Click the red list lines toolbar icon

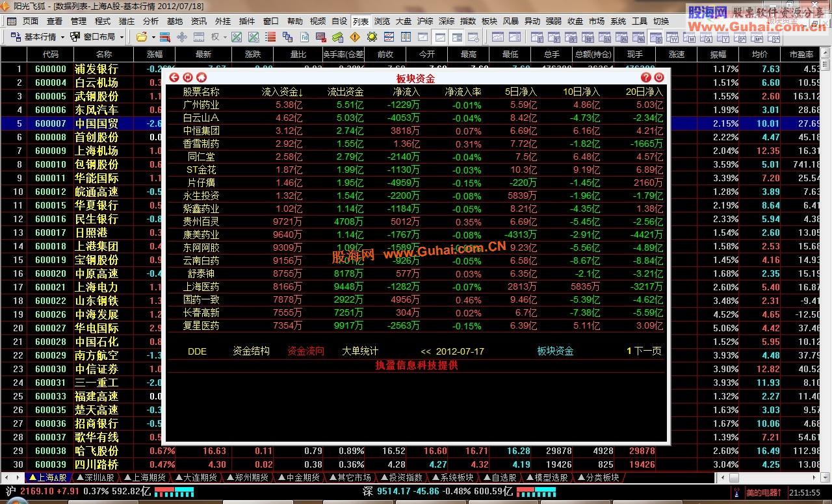click(270, 37)
